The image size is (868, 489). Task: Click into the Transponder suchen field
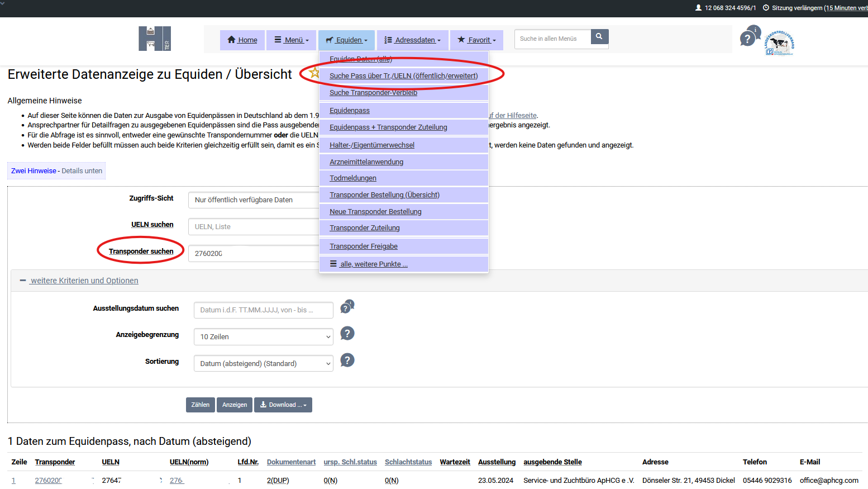pyautogui.click(x=254, y=254)
